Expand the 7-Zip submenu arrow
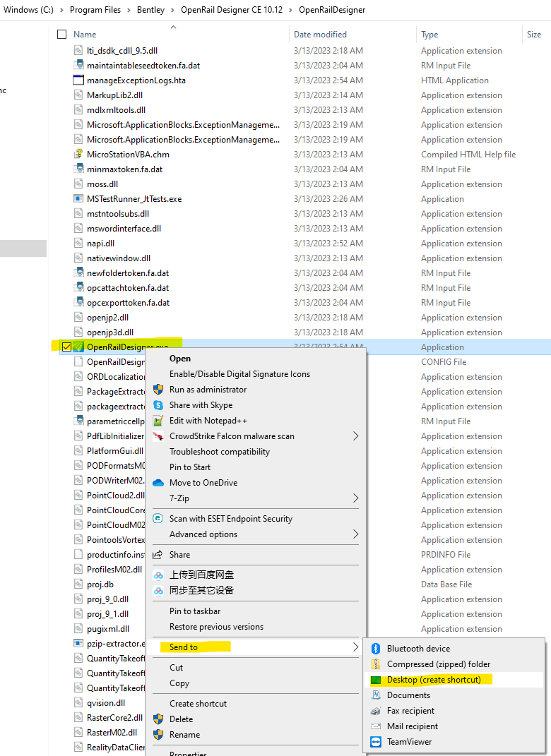Screen dimensions: 551x756 pos(355,498)
